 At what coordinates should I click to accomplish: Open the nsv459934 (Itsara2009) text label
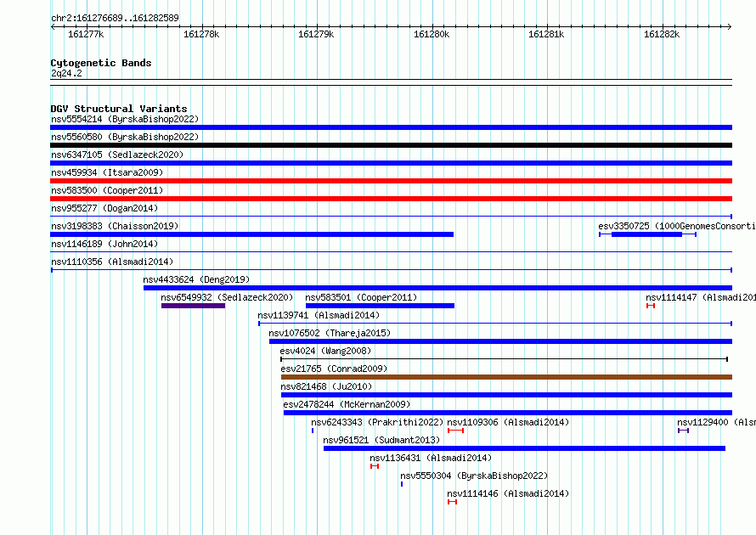107,172
